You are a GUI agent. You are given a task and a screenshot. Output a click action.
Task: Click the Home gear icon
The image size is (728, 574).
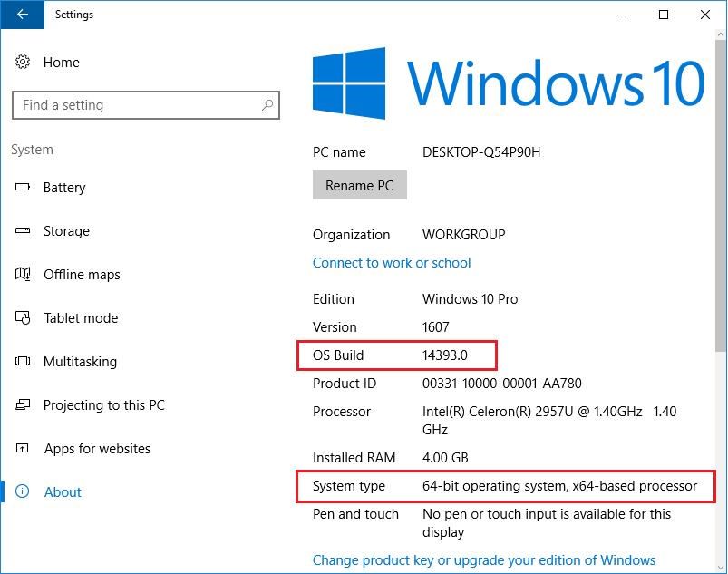tap(23, 62)
